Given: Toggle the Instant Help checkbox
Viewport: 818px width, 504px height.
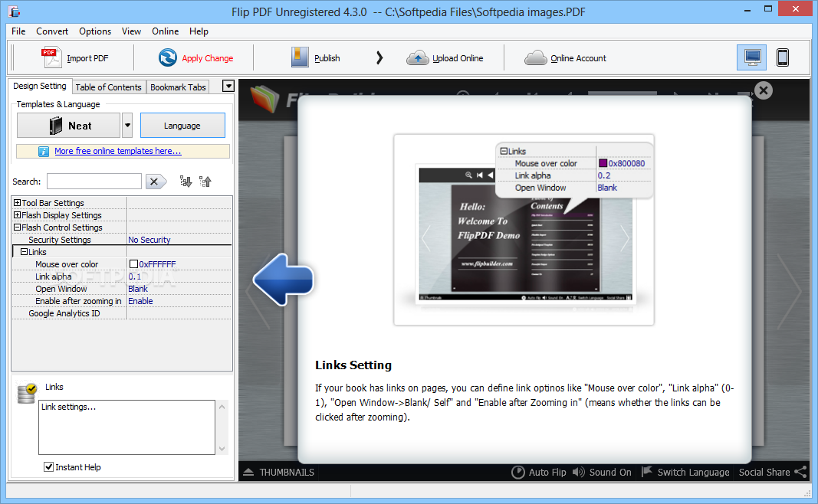Looking at the screenshot, I should click(x=48, y=467).
